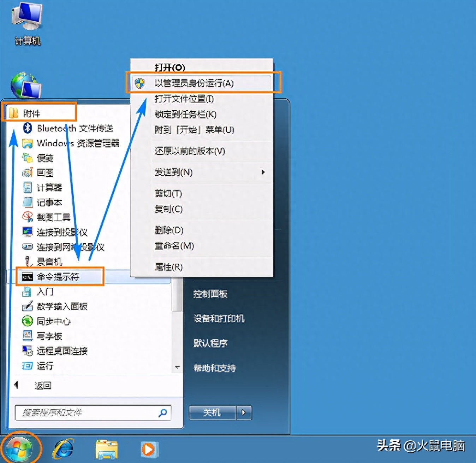
Task: Choose 以管理员身份运行 from the context menu
Action: [195, 83]
